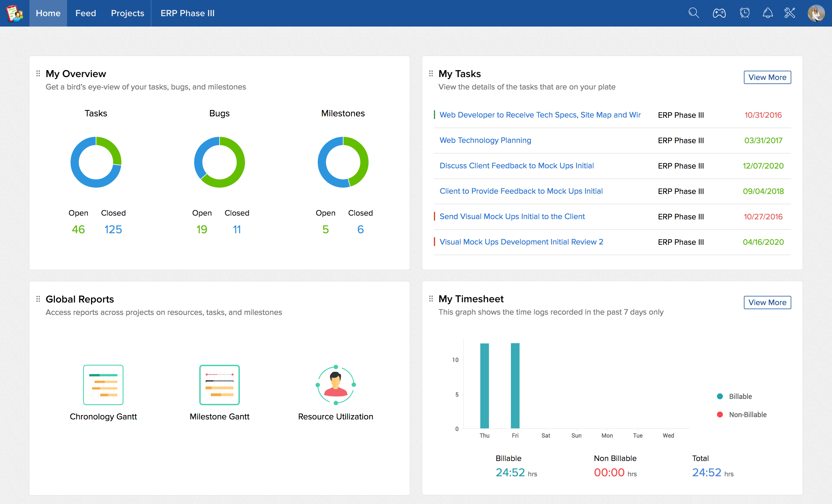Image resolution: width=832 pixels, height=504 pixels.
Task: Grab the My Overview widget drag handle
Action: click(x=38, y=74)
